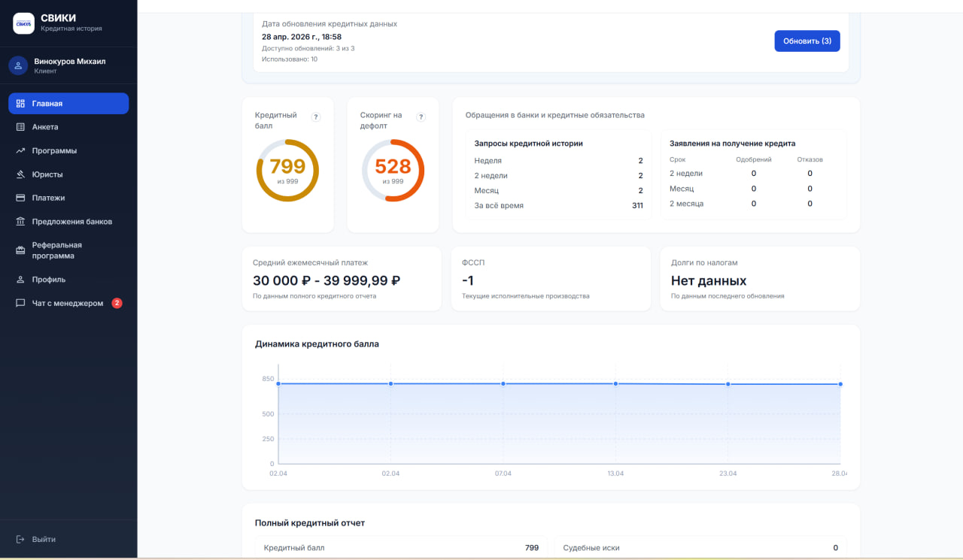The width and height of the screenshot is (963, 560).
Task: Click the red unread badge on chat
Action: pos(117,303)
